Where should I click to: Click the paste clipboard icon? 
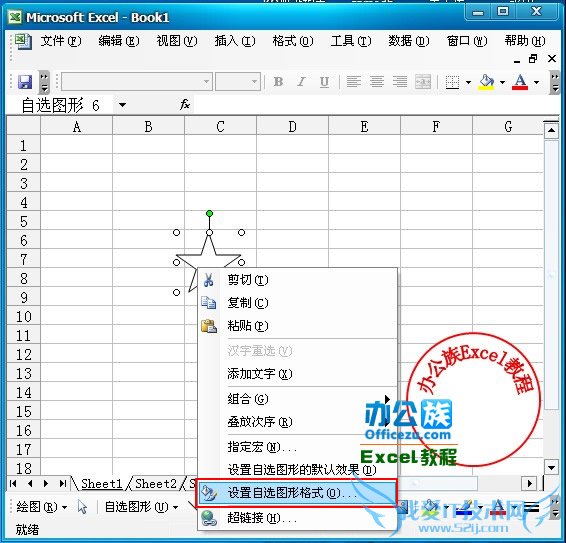click(209, 326)
